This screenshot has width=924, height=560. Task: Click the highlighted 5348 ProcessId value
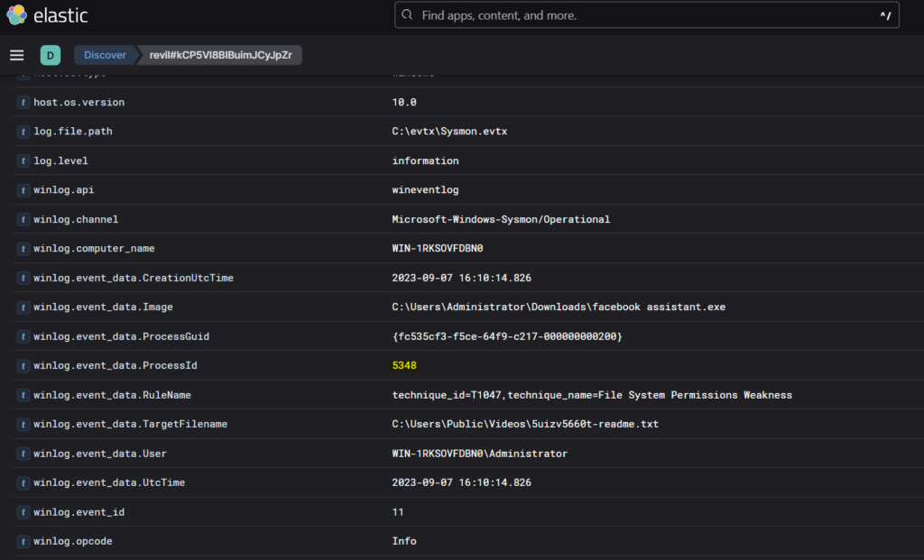(404, 366)
